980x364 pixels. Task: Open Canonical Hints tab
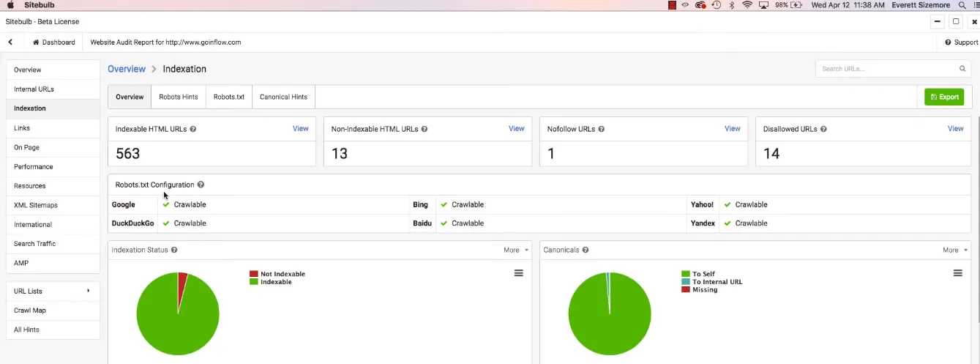tap(283, 97)
